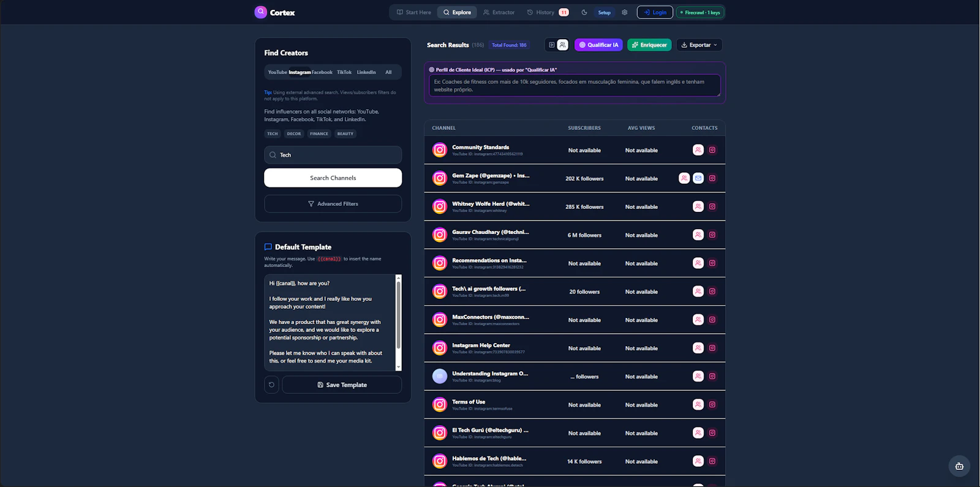980x487 pixels.
Task: Select the TikTok platform tab
Action: tap(344, 72)
